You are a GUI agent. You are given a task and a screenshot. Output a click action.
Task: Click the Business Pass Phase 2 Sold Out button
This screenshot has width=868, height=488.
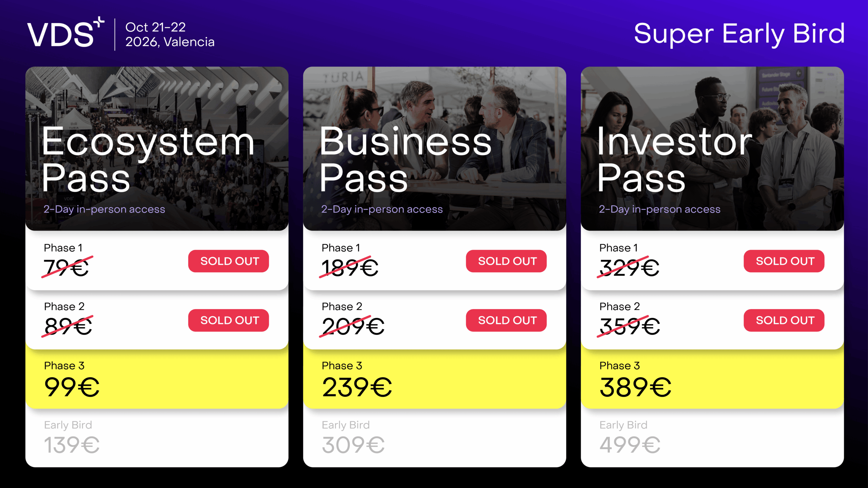(506, 320)
